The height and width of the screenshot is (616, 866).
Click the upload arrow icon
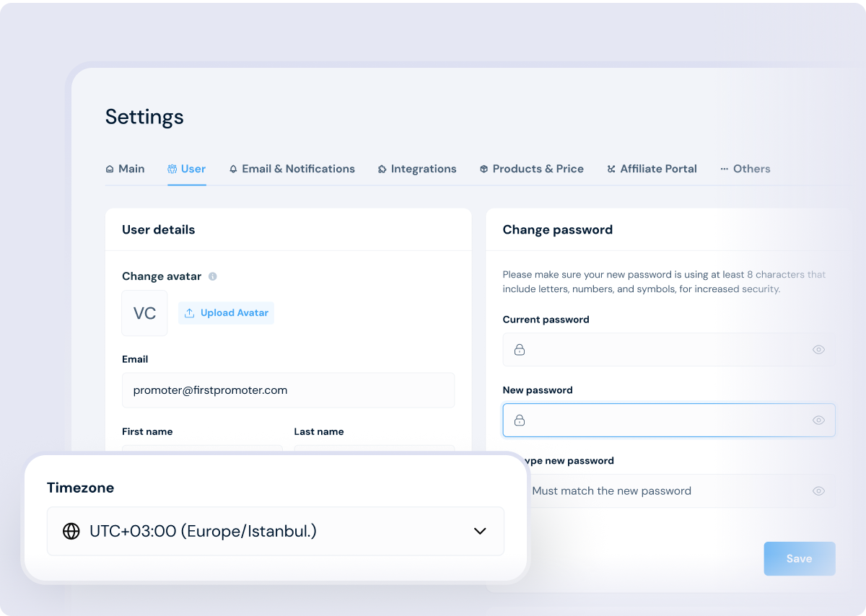[x=190, y=313]
